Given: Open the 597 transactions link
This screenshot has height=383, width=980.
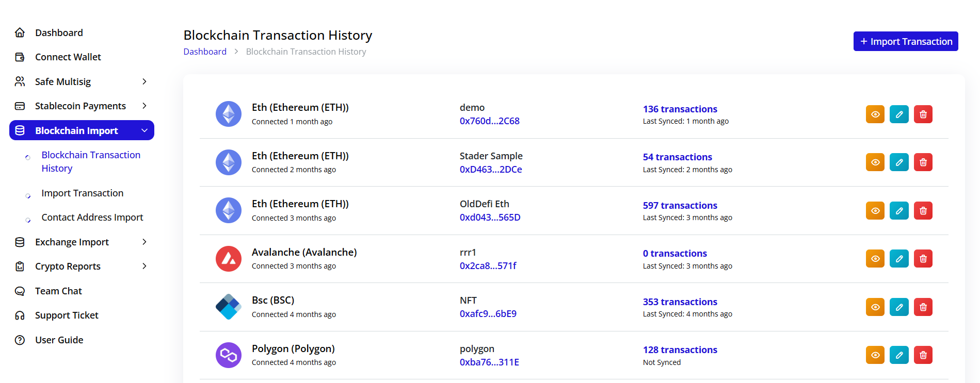Looking at the screenshot, I should [x=680, y=205].
